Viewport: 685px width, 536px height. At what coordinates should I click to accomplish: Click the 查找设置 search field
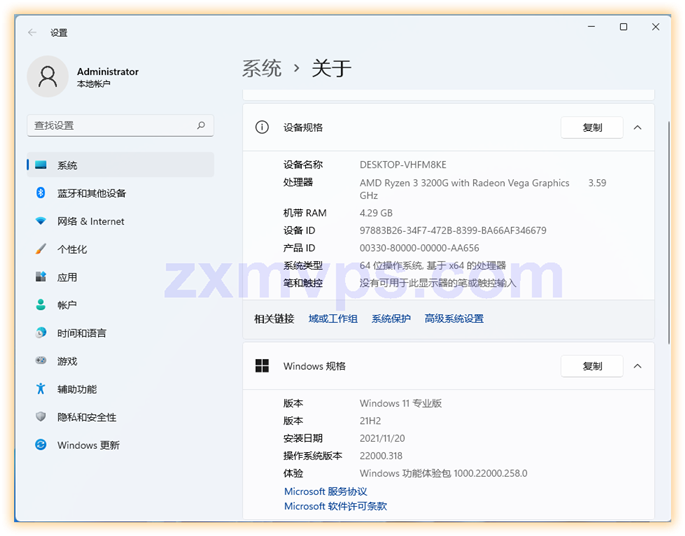click(x=121, y=125)
